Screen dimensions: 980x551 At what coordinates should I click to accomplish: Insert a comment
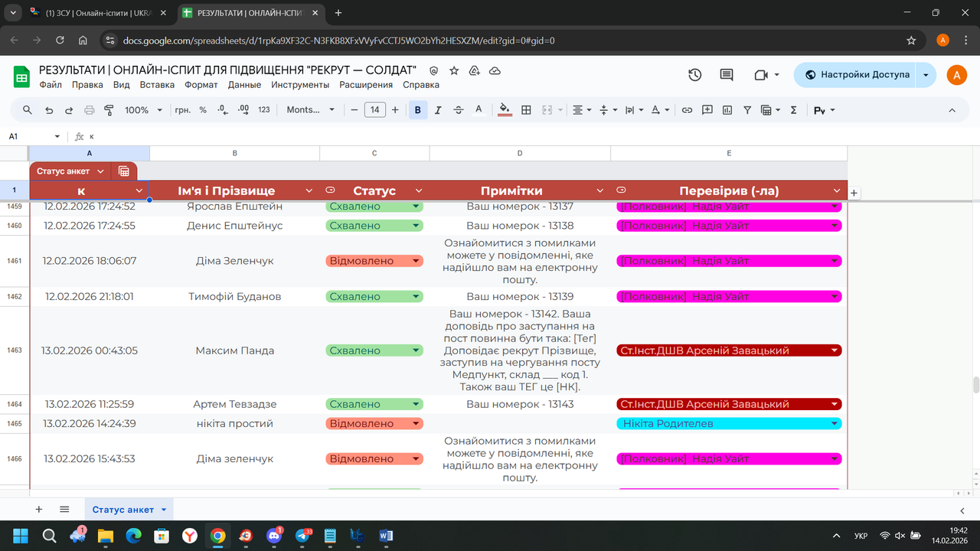point(707,110)
